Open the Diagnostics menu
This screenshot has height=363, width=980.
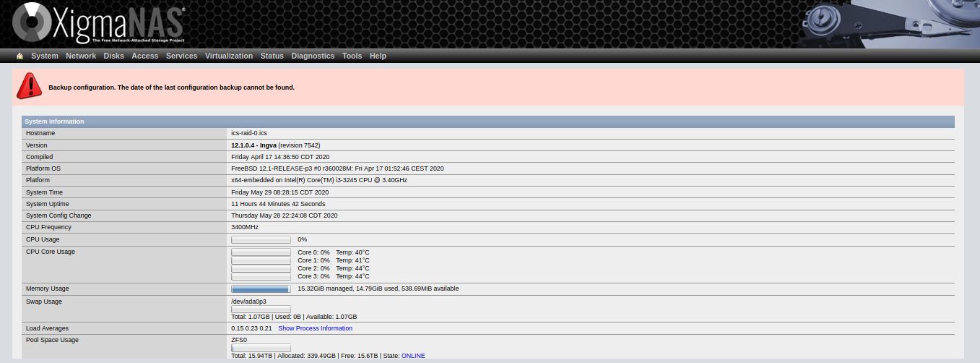[x=313, y=56]
